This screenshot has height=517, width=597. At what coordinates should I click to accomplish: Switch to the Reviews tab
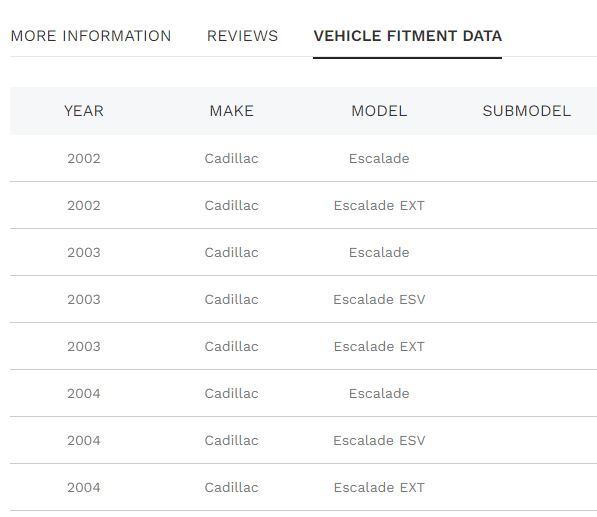coord(242,36)
